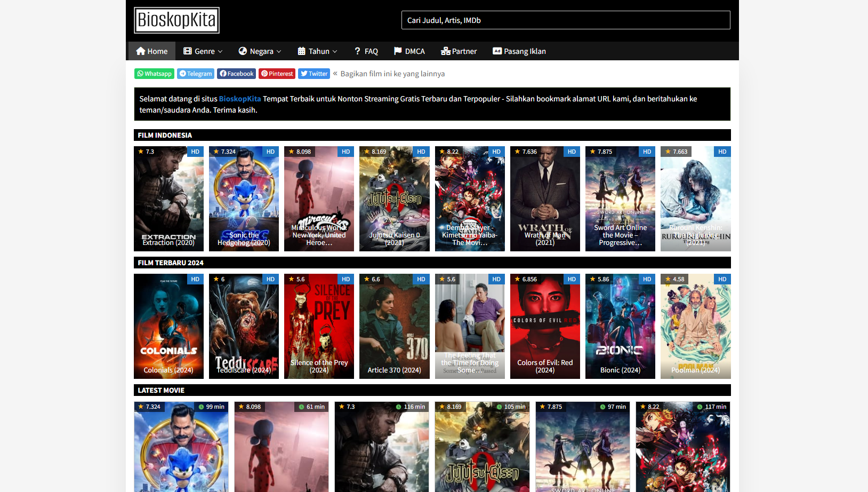Click the 8.22 rating on the HD Demon Slayer poster
The width and height of the screenshot is (868, 492).
[449, 152]
